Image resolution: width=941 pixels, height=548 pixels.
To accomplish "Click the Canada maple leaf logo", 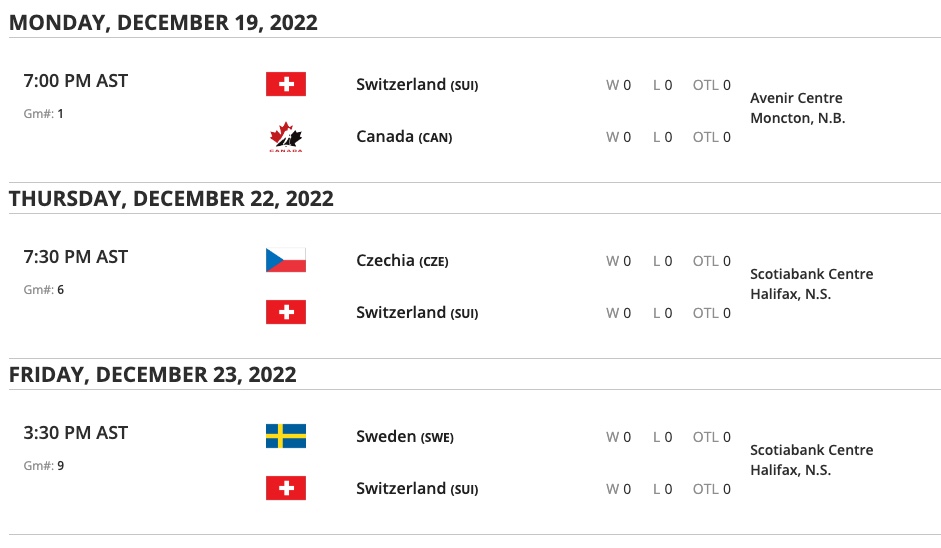I will click(285, 137).
